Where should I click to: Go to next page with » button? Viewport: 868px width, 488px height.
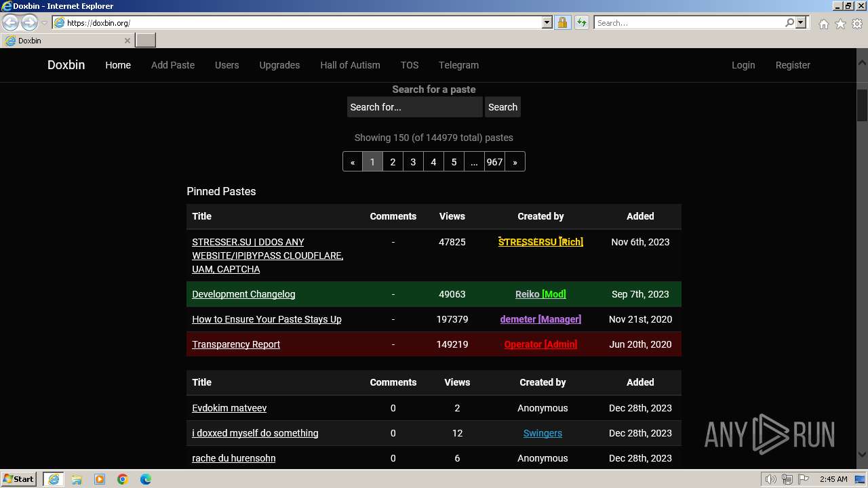[x=515, y=162]
